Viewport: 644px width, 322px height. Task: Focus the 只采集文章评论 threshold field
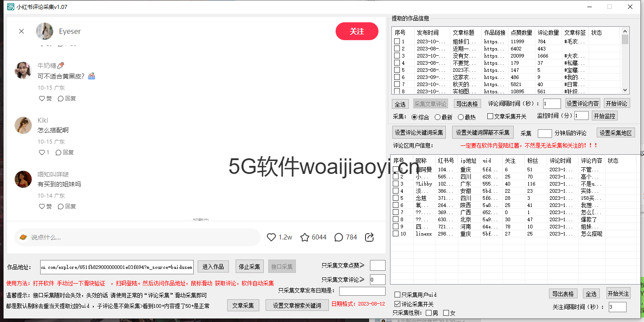coord(378,280)
